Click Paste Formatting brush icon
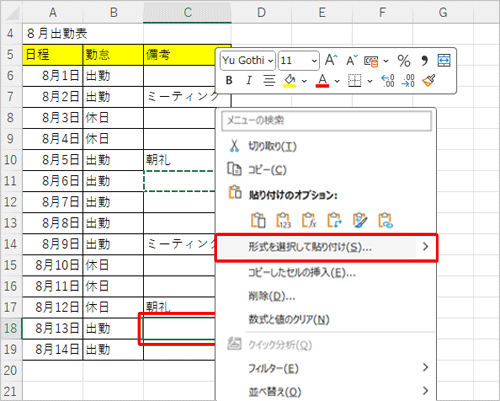The width and height of the screenshot is (500, 401). point(360,220)
